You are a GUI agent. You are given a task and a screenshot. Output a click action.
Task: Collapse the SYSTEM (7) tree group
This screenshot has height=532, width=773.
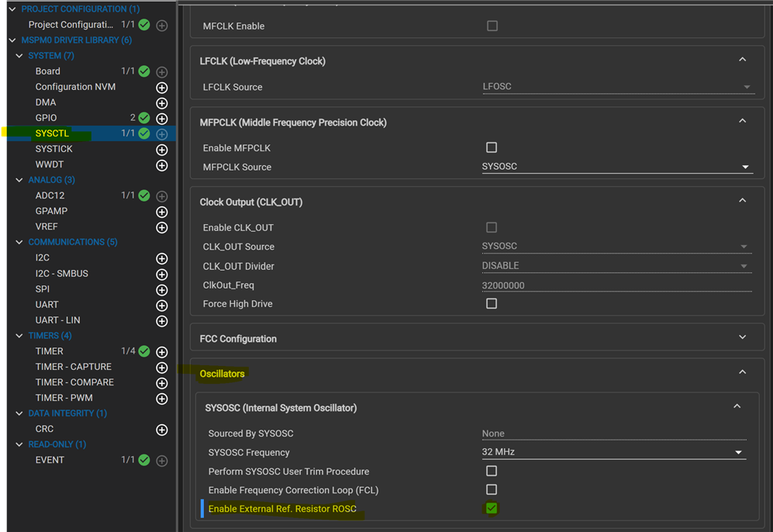tap(19, 56)
